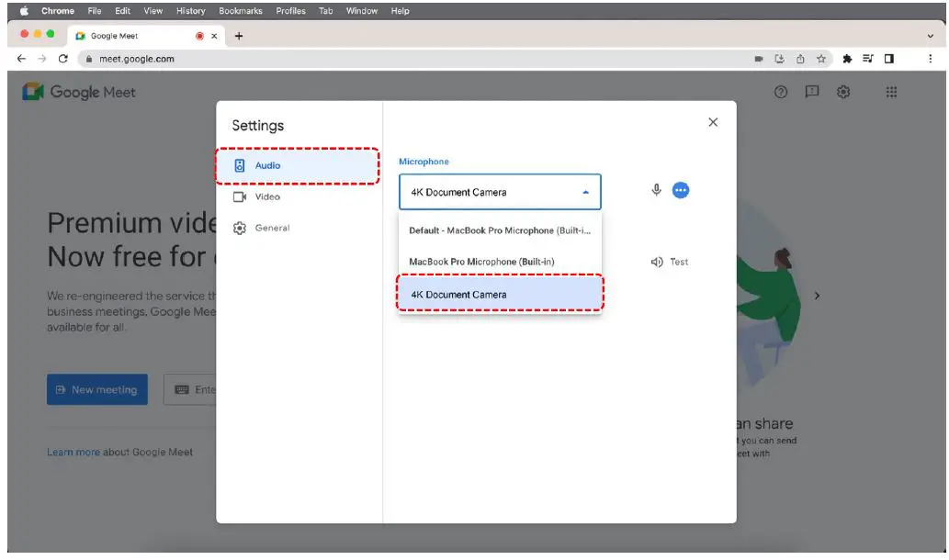The width and height of the screenshot is (949, 560).
Task: Open the Extensions puzzle icon
Action: 847,59
